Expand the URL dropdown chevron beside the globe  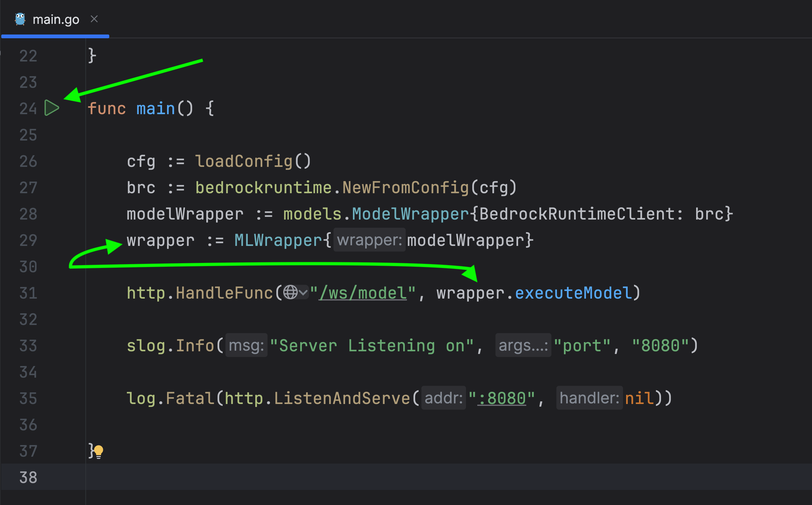[x=303, y=293]
